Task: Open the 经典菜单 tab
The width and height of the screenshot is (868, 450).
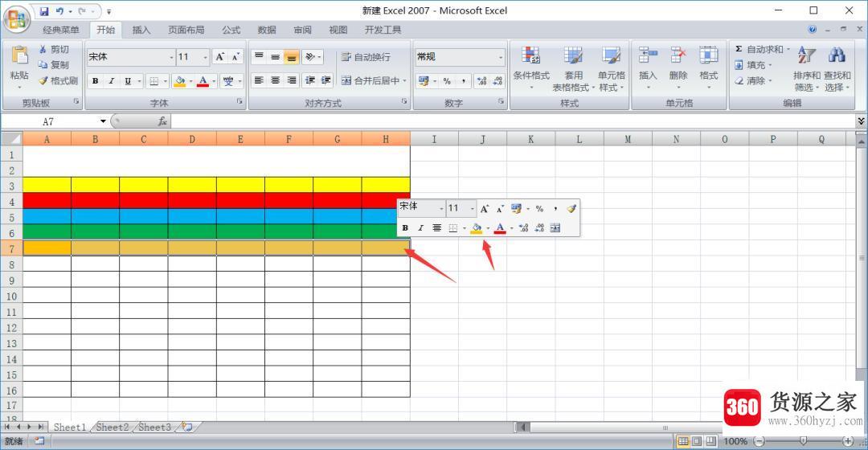Action: point(61,30)
